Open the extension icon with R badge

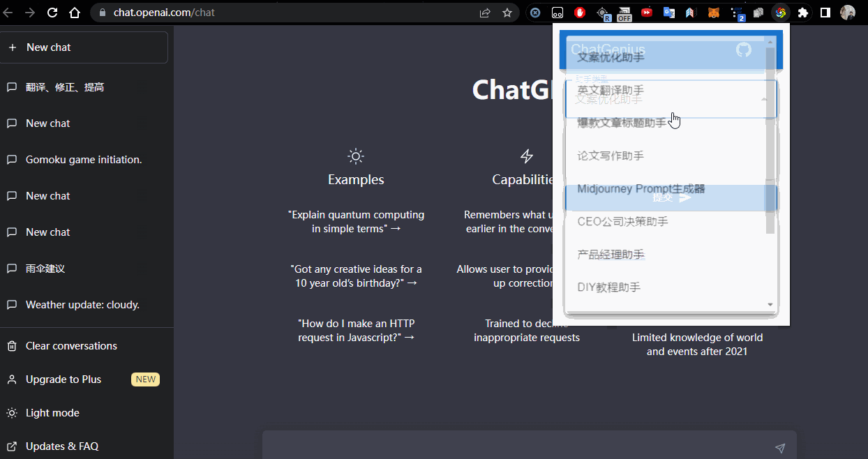[603, 13]
